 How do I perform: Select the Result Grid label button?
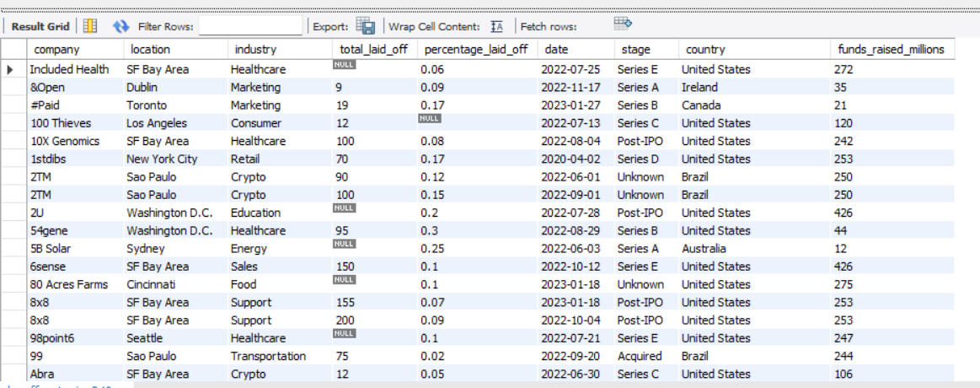(40, 27)
